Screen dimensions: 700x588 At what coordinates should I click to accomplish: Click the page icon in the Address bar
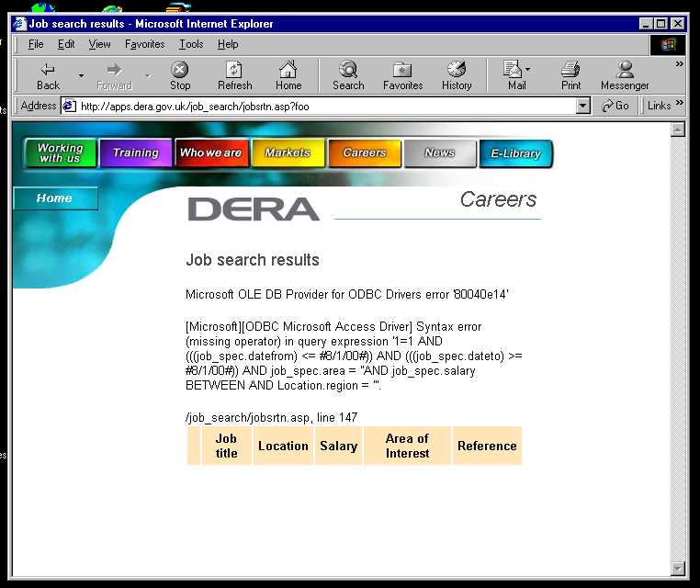tap(68, 106)
